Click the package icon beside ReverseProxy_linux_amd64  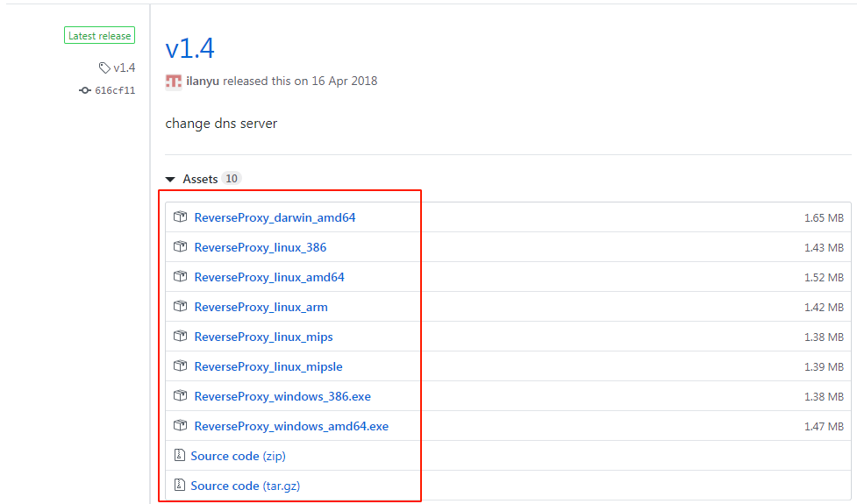(181, 276)
